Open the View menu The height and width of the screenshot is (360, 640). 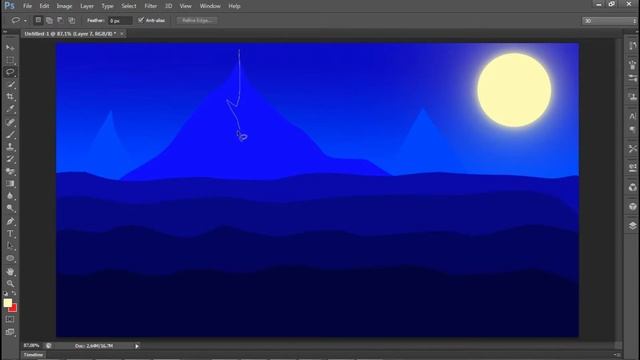(x=185, y=6)
